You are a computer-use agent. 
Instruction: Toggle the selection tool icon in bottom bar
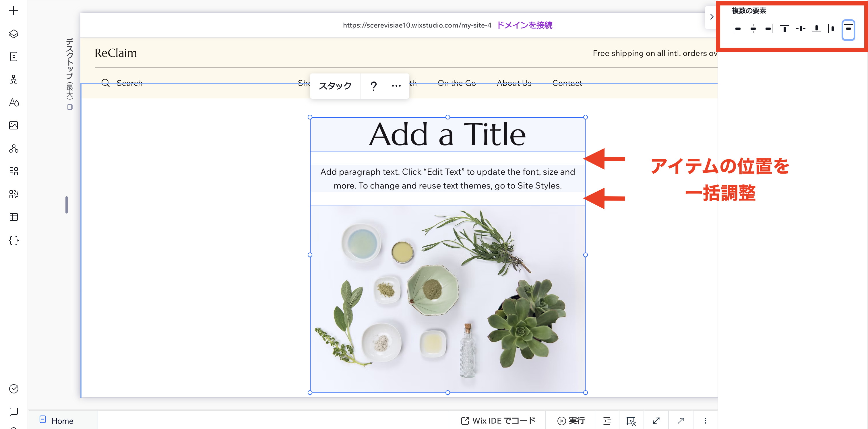pyautogui.click(x=631, y=421)
